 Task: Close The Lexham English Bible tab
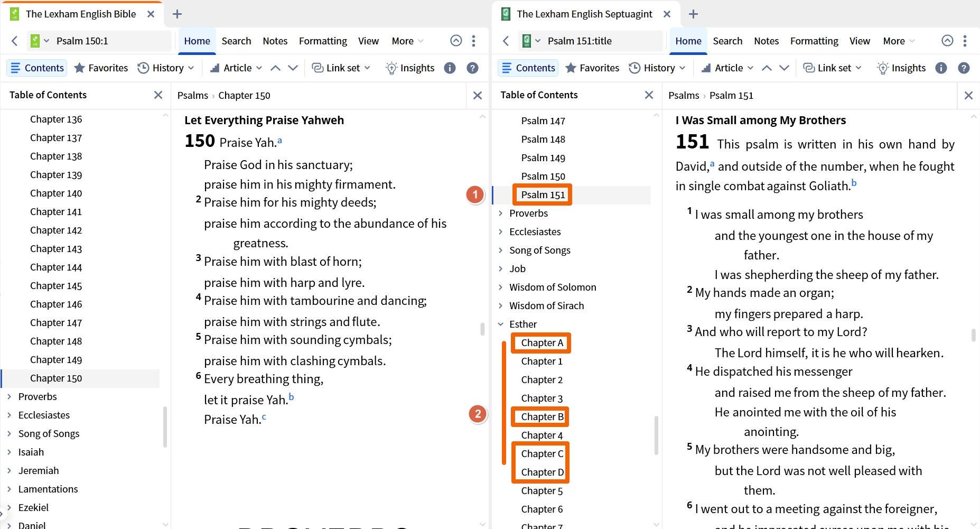tap(151, 14)
